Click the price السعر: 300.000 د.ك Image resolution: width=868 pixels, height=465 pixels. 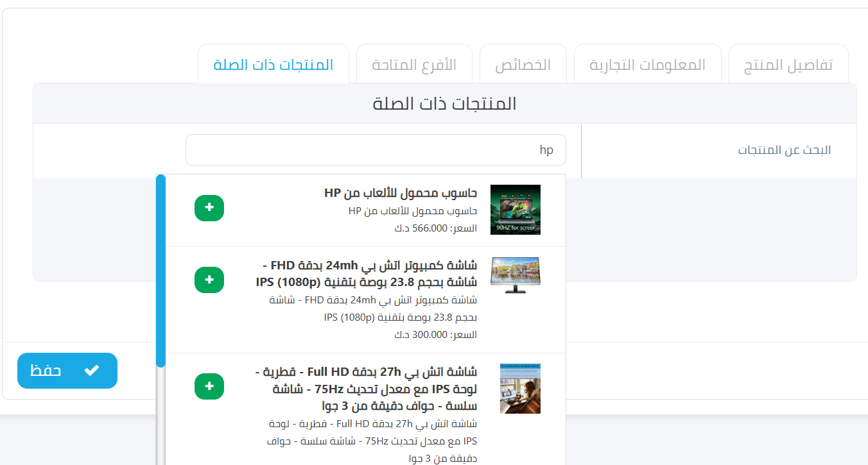pyautogui.click(x=435, y=334)
